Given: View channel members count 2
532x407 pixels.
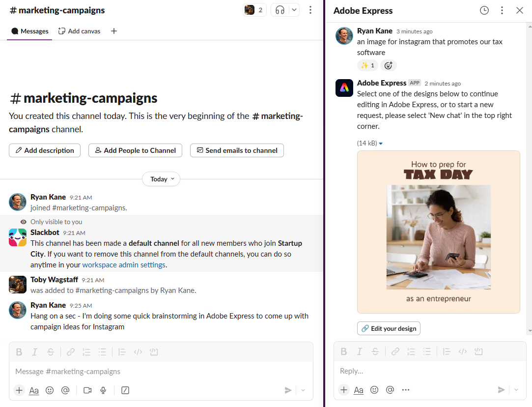Looking at the screenshot, I should (254, 10).
